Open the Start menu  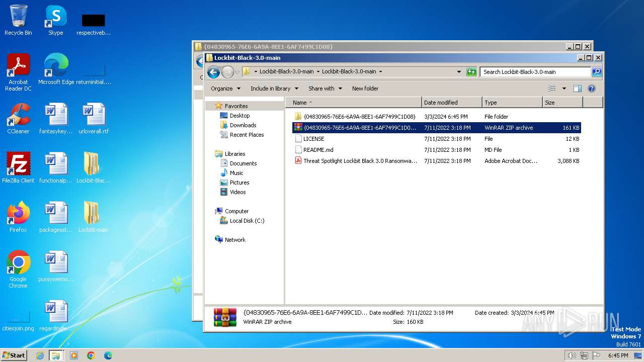[14, 355]
